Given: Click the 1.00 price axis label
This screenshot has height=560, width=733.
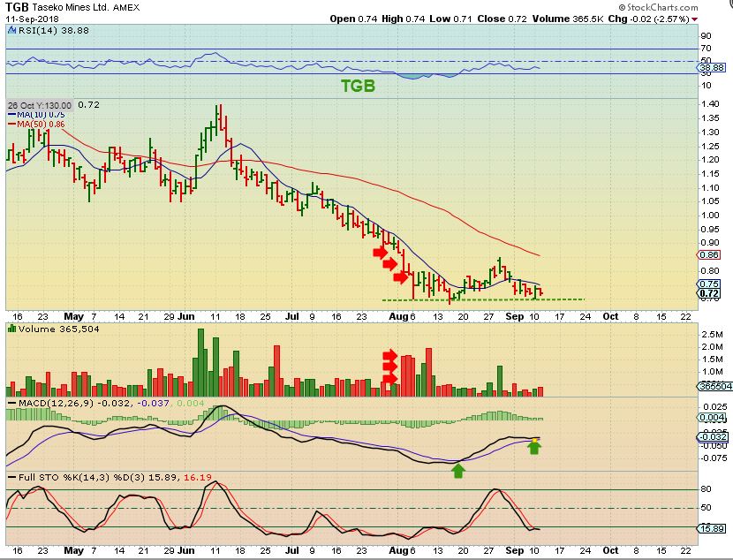Looking at the screenshot, I should (710, 216).
